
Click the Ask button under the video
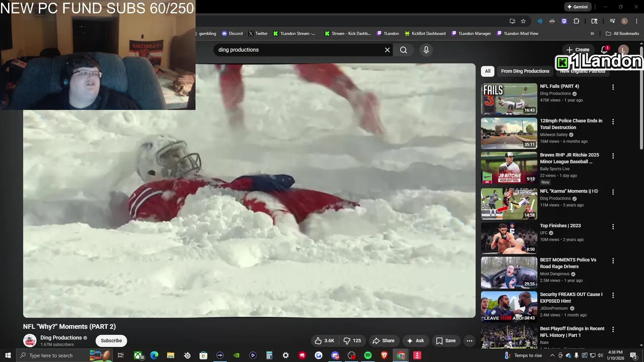point(415,340)
